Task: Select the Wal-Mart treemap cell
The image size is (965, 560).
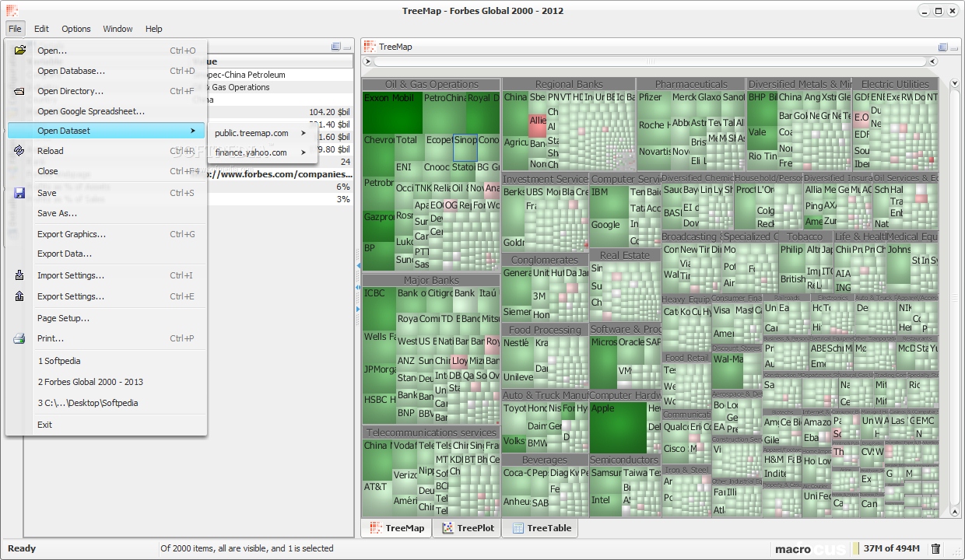Action: [727, 372]
